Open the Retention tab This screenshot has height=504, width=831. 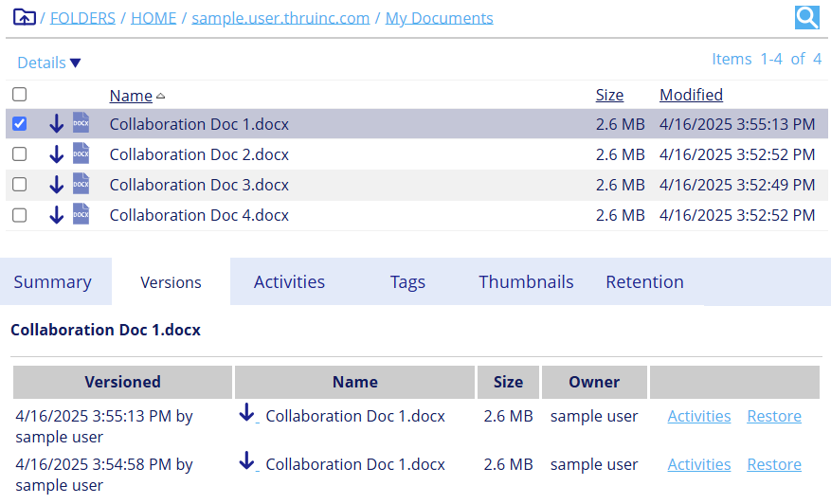click(644, 282)
